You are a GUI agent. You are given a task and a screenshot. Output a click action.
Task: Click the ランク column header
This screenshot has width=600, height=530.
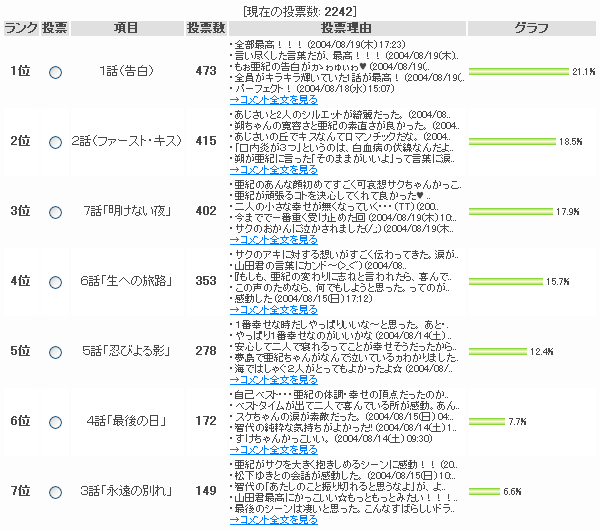[x=21, y=28]
